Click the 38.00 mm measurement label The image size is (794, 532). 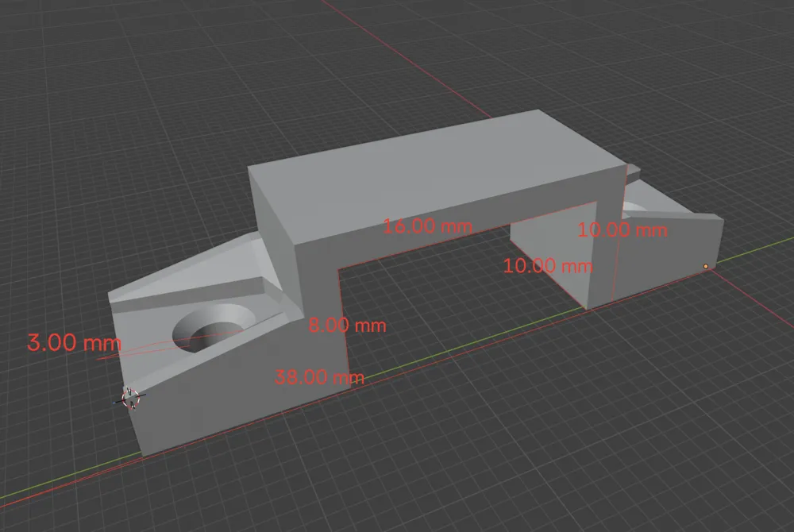[319, 377]
